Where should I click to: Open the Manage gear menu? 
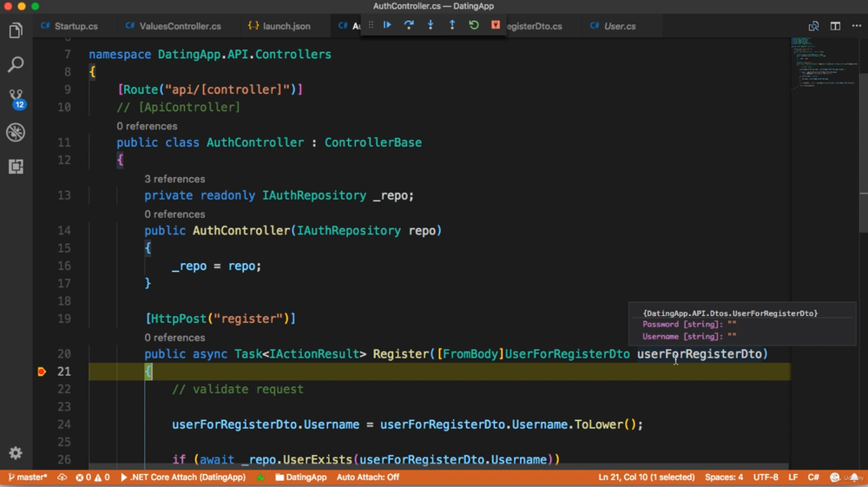coord(16,453)
